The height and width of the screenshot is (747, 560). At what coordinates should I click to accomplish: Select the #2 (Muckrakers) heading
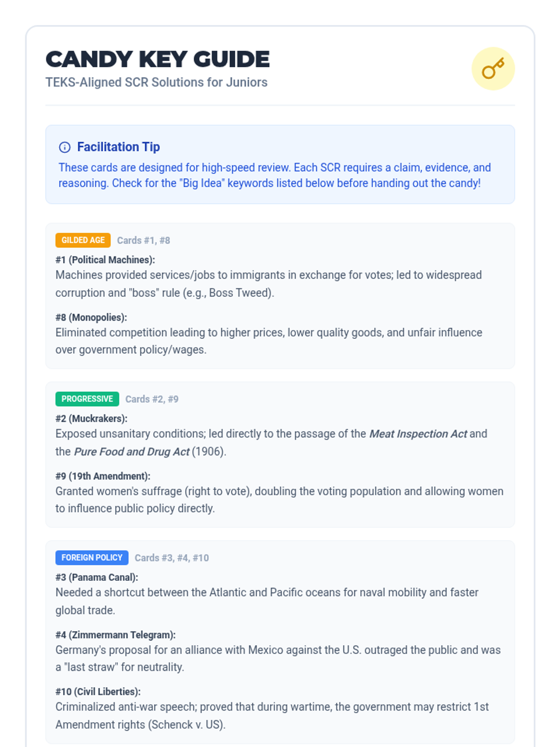click(x=91, y=419)
